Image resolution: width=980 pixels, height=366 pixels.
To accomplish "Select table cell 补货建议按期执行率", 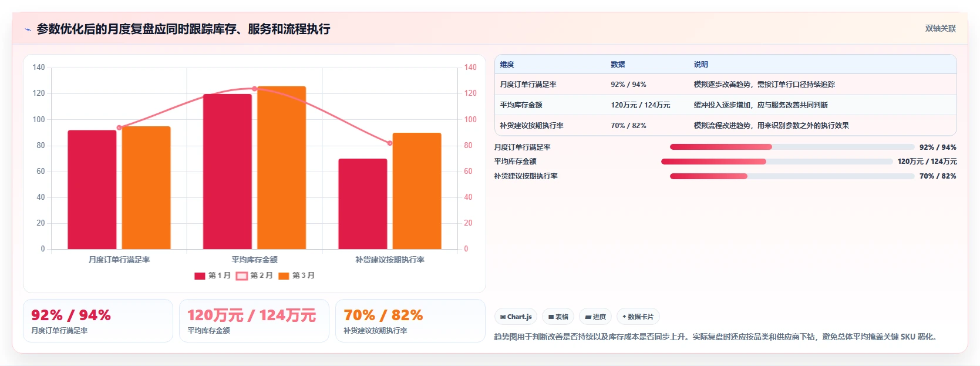I will [532, 126].
